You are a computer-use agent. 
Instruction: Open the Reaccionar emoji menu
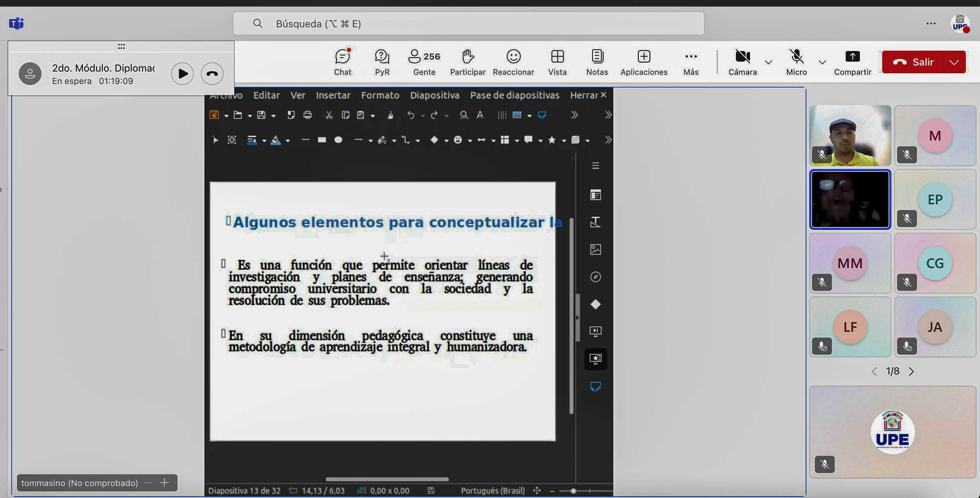pos(513,62)
